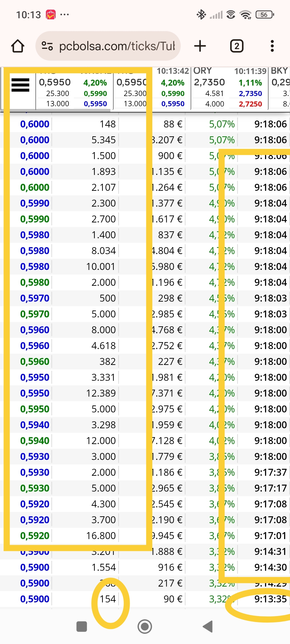Open ticker card timestamped 10:13:42
This screenshot has height=644, width=290.
pyautogui.click(x=152, y=88)
